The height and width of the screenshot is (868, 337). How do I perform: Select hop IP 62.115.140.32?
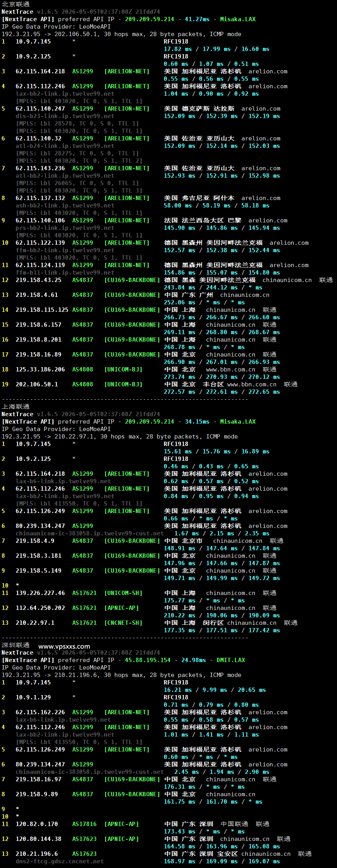(x=38, y=138)
